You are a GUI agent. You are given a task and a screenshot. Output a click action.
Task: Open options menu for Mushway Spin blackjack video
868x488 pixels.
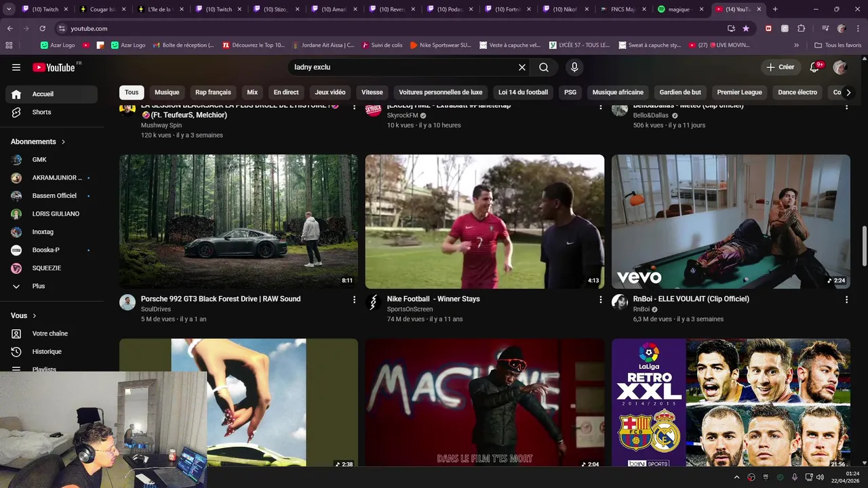(x=354, y=107)
